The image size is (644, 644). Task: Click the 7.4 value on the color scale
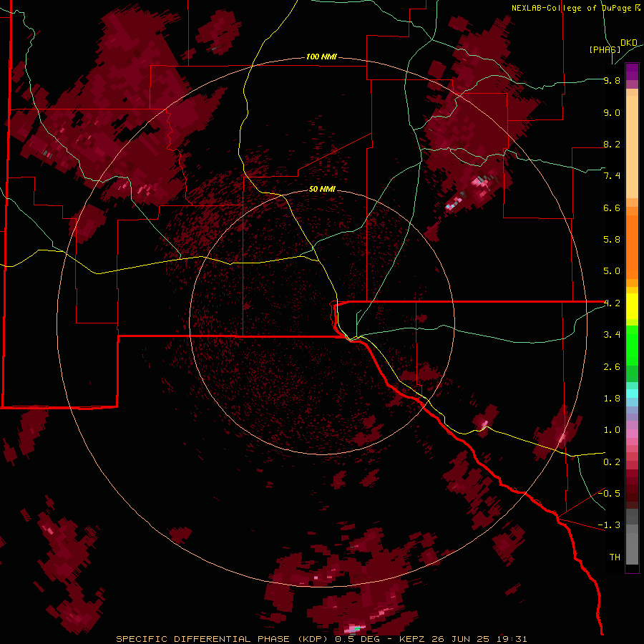pyautogui.click(x=612, y=176)
